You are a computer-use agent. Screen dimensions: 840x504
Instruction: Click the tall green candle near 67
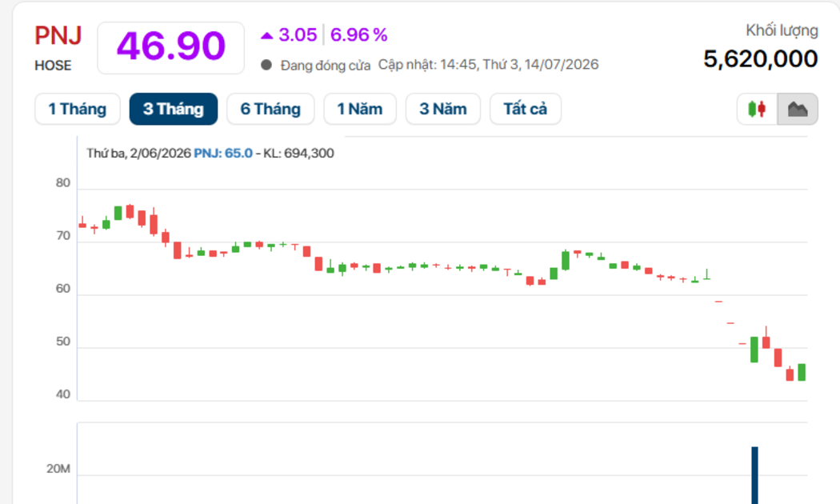565,260
